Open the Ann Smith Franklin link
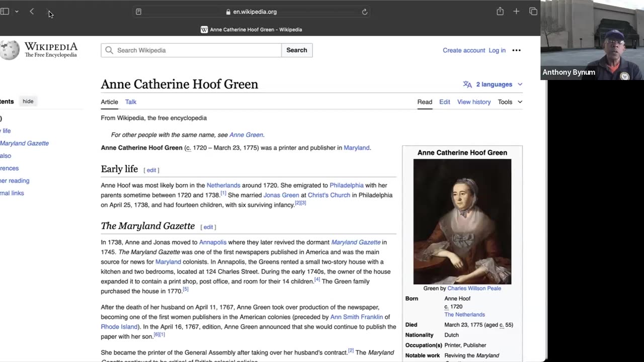 (357, 317)
